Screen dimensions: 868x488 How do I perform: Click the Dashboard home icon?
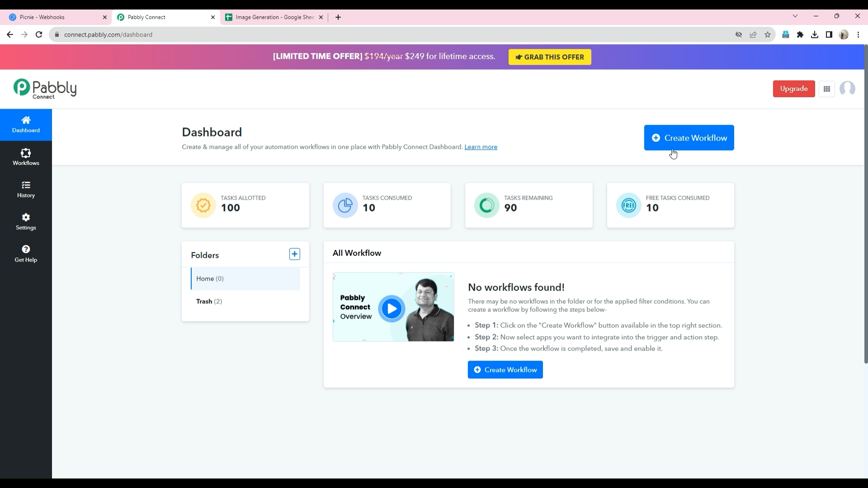pyautogui.click(x=26, y=120)
